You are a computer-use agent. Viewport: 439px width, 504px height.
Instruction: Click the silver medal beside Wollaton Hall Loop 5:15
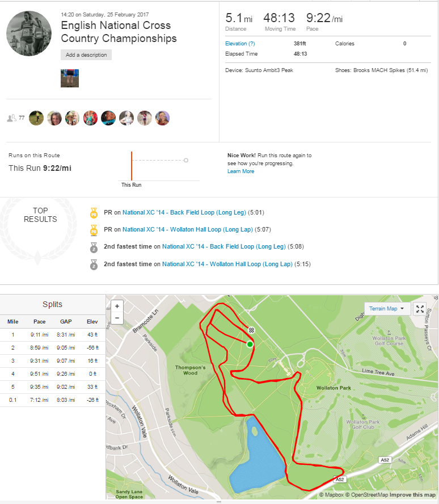coord(94,264)
